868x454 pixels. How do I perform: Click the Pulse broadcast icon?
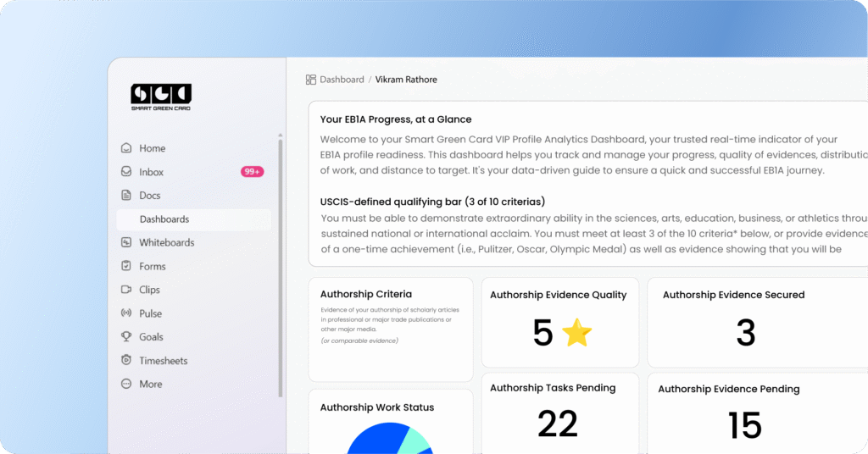click(126, 313)
